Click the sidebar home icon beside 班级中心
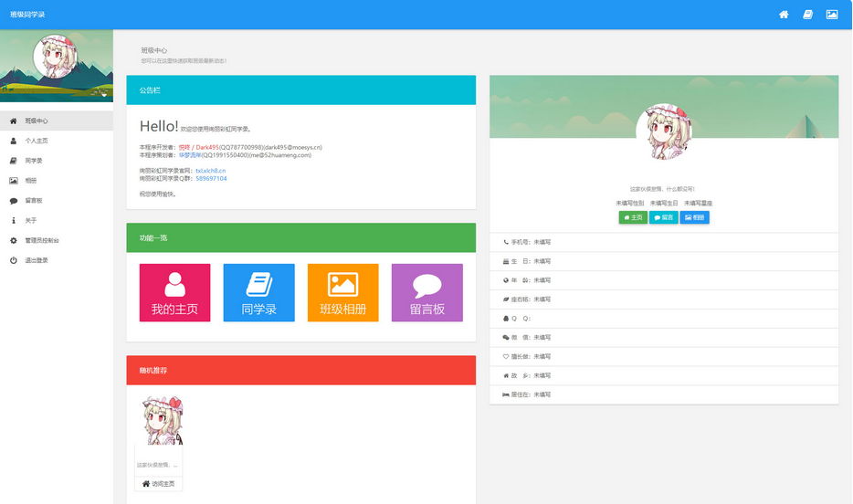The image size is (853, 504). [13, 121]
